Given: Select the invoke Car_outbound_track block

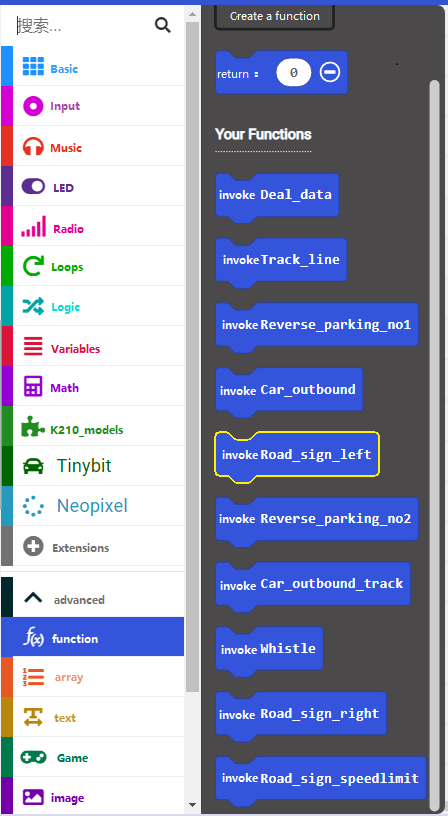Looking at the screenshot, I should [x=313, y=584].
